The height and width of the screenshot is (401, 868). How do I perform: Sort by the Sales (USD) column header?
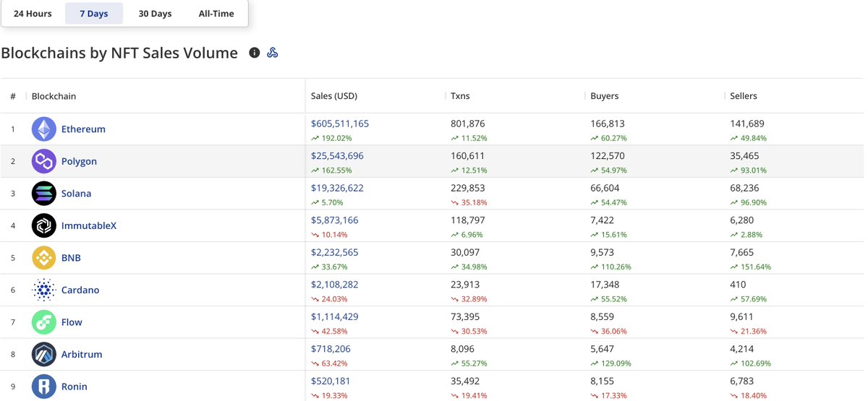pos(334,96)
